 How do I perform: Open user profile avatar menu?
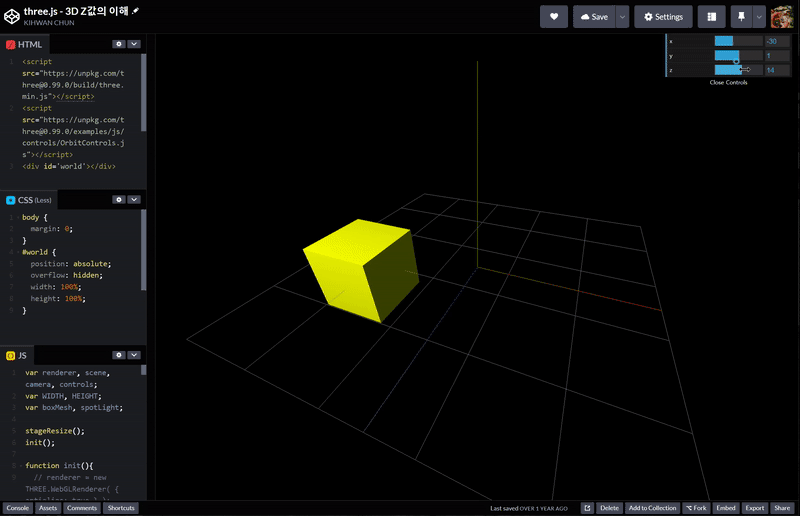tap(782, 17)
